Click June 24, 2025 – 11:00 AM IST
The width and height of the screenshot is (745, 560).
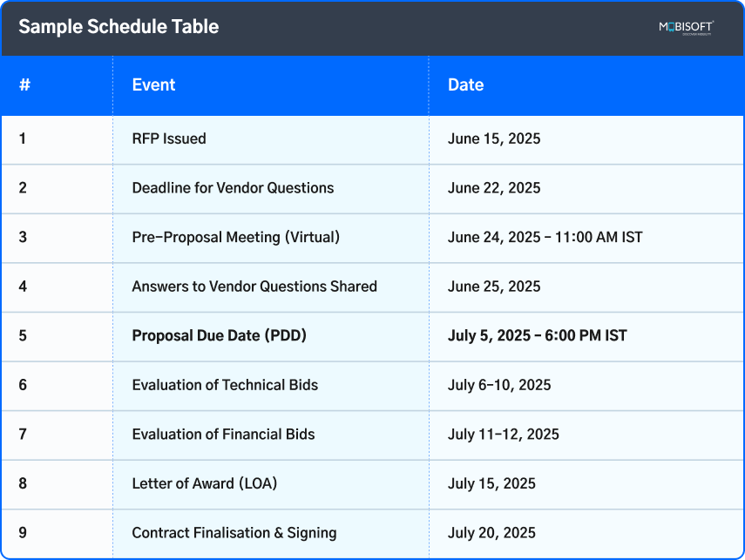pyautogui.click(x=545, y=237)
